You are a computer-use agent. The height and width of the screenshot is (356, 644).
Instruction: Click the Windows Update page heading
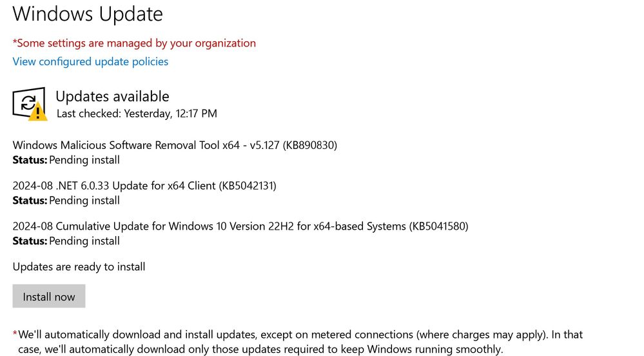coord(88,14)
